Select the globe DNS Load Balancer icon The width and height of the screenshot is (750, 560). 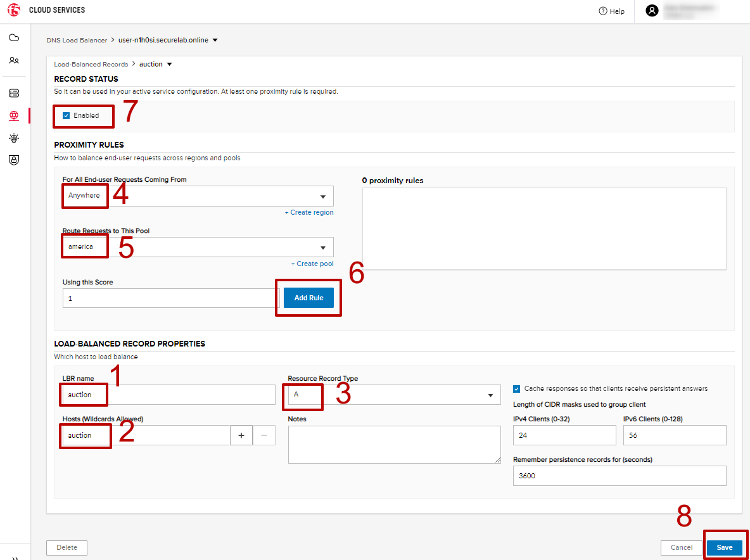14,115
